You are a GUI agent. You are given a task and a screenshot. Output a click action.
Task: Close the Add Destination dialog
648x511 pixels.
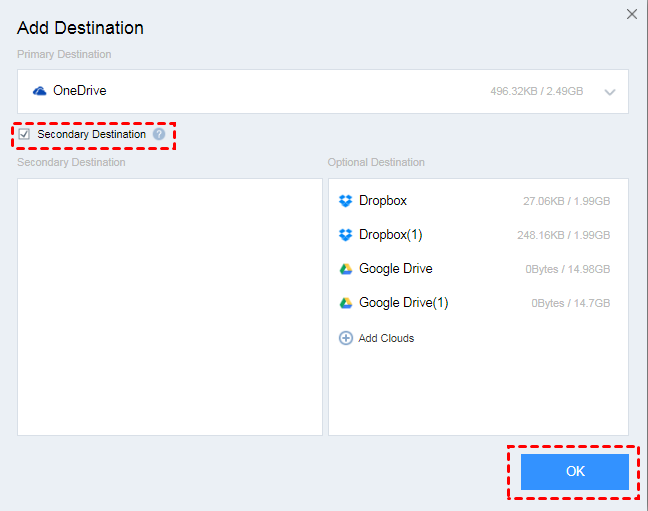[631, 14]
